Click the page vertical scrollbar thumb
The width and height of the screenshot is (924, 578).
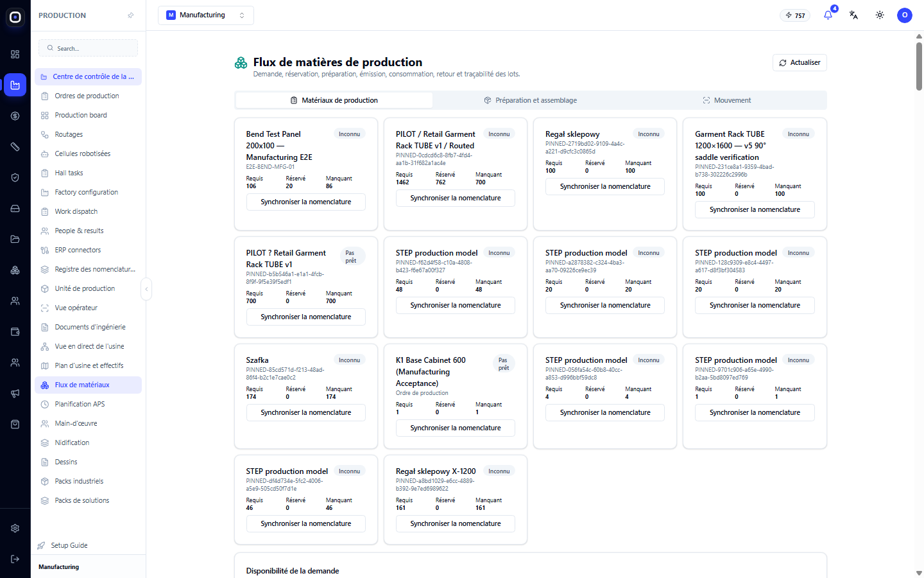tap(919, 66)
